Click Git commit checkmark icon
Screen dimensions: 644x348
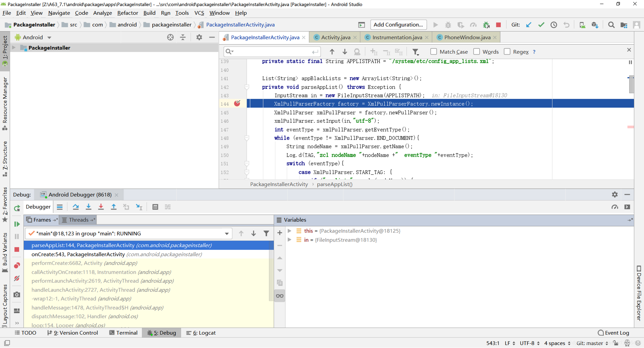(541, 25)
